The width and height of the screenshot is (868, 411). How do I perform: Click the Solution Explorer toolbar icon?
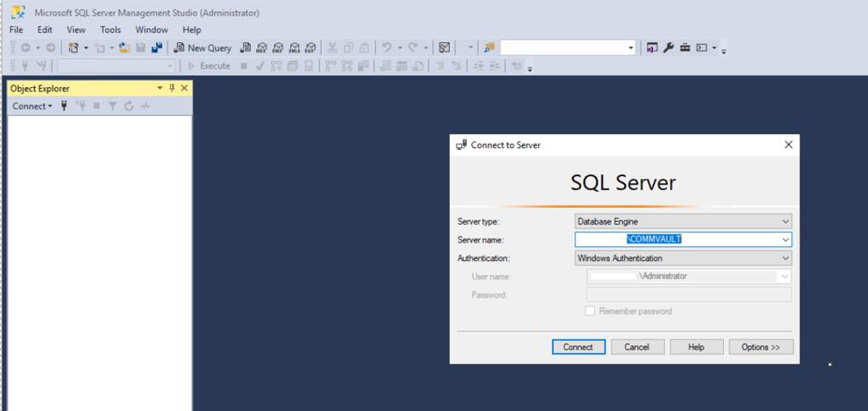tap(652, 48)
